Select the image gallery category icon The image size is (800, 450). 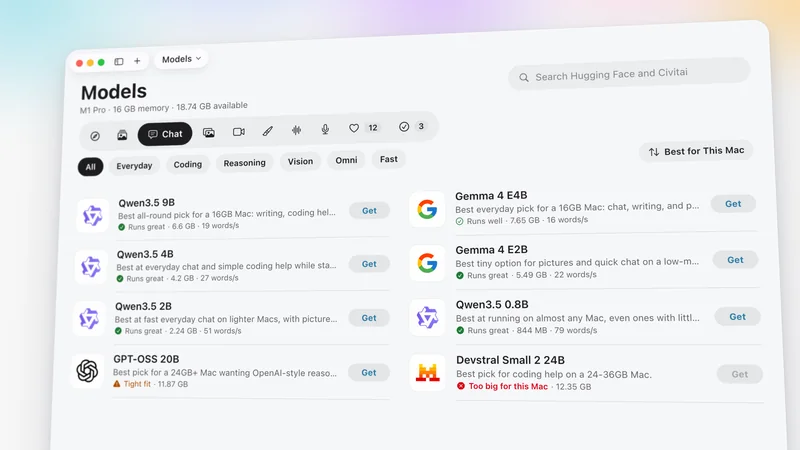pos(209,133)
